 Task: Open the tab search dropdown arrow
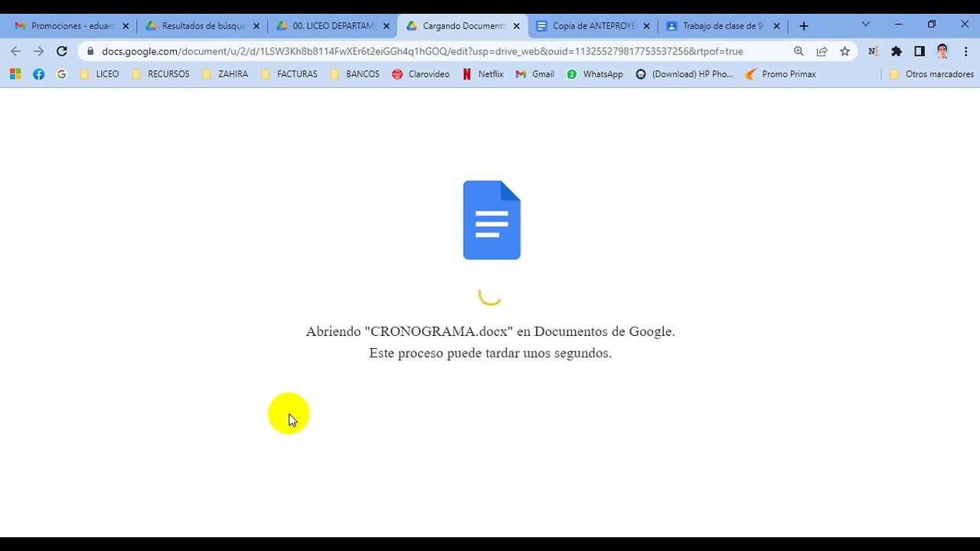click(x=866, y=24)
